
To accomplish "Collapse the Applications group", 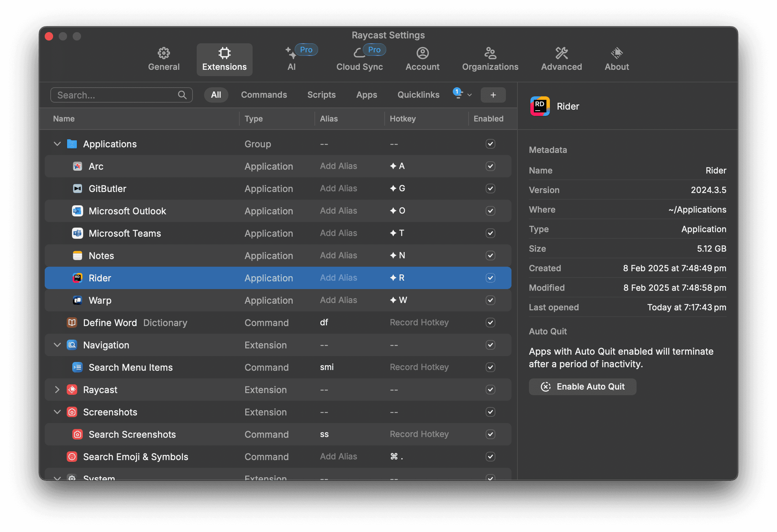I will (x=57, y=144).
